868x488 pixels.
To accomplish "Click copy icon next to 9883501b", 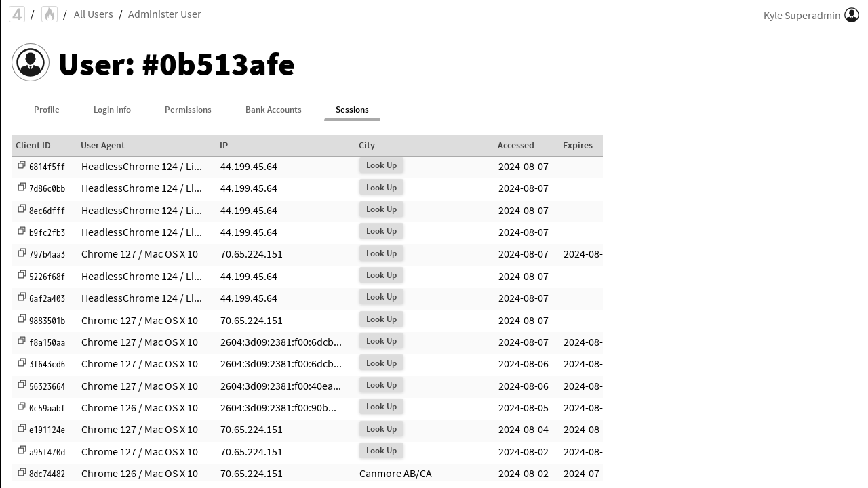I will pyautogui.click(x=22, y=319).
